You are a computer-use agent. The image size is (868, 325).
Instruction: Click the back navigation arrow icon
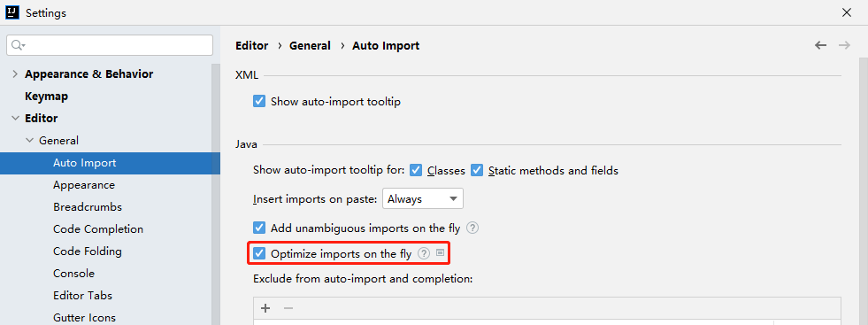tap(820, 45)
